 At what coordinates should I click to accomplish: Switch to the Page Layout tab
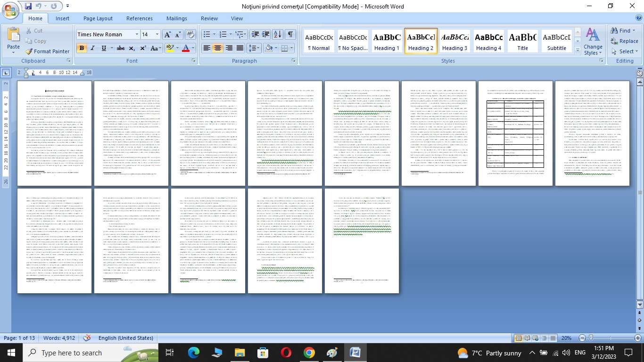point(98,18)
